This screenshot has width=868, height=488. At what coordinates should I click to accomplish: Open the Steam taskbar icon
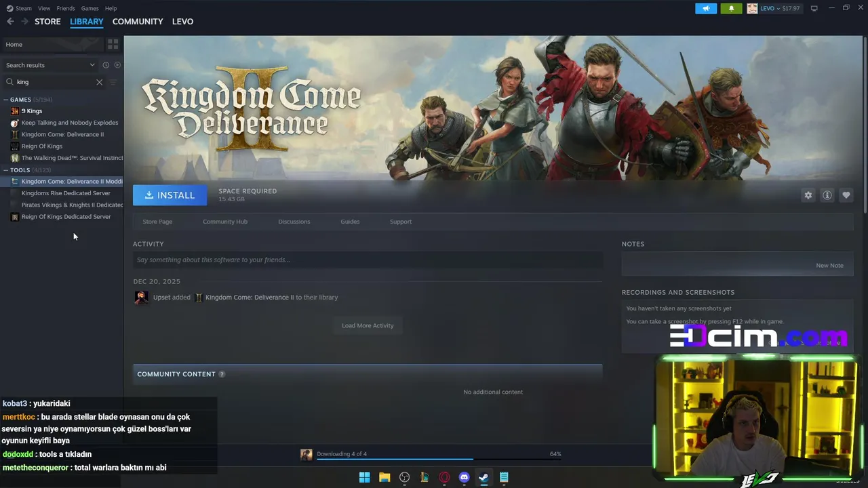[484, 477]
